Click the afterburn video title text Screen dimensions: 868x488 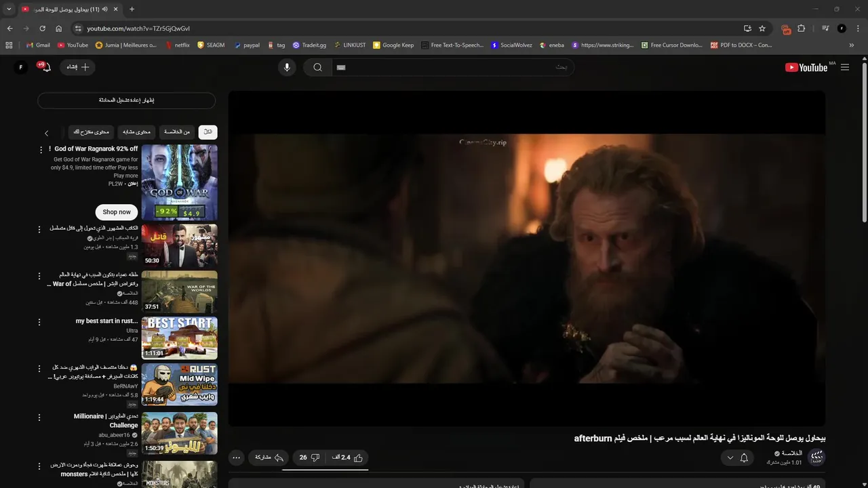(x=700, y=439)
